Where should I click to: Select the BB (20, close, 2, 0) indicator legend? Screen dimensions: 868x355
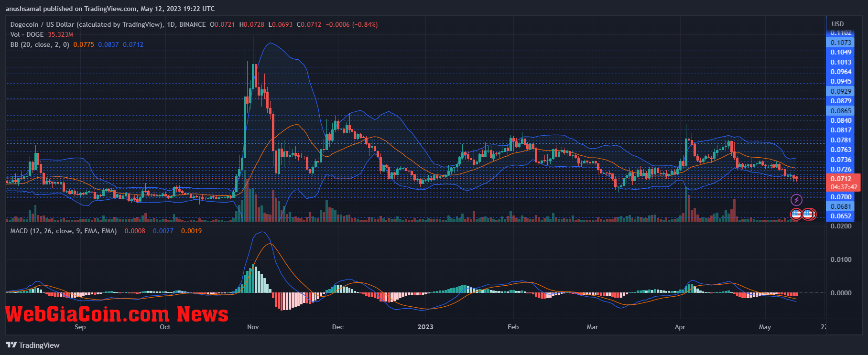[40, 44]
